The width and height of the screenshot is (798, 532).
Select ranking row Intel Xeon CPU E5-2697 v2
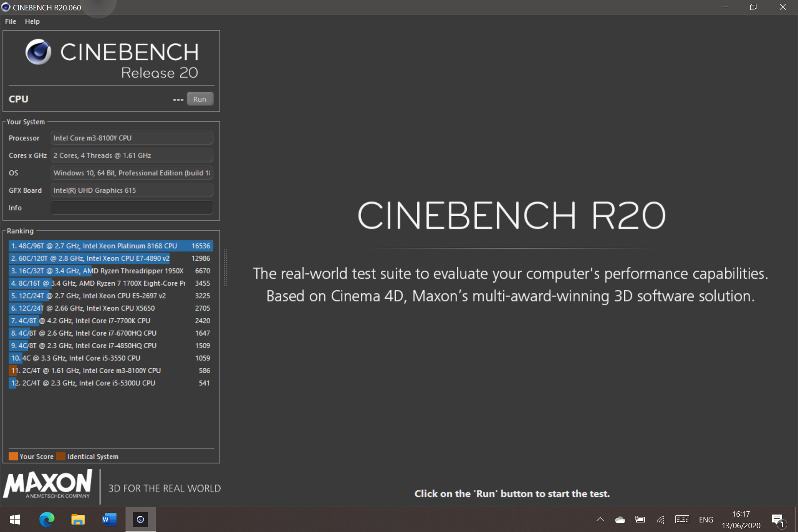111,296
